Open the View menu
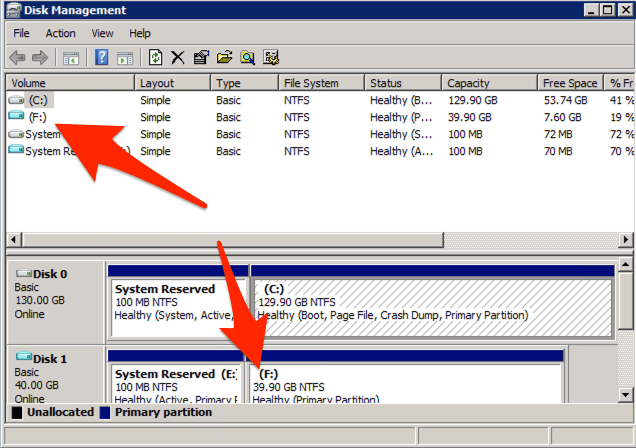This screenshot has width=636, height=448. click(103, 33)
